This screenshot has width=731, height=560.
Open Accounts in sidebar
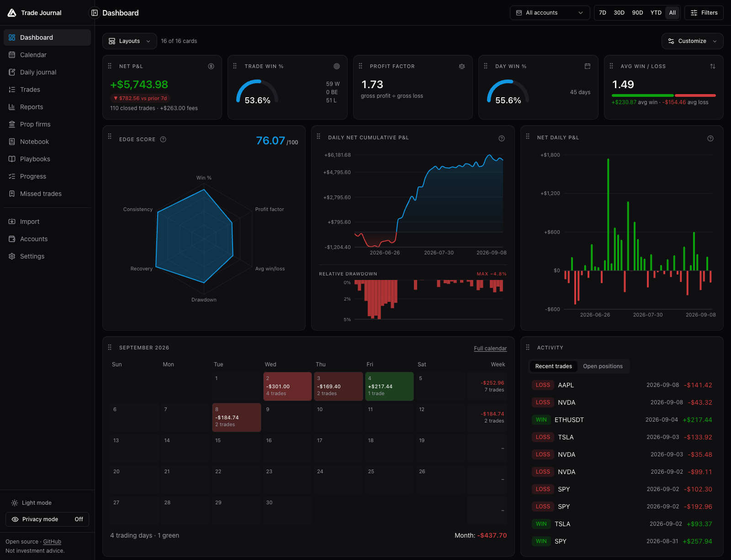tap(47, 239)
